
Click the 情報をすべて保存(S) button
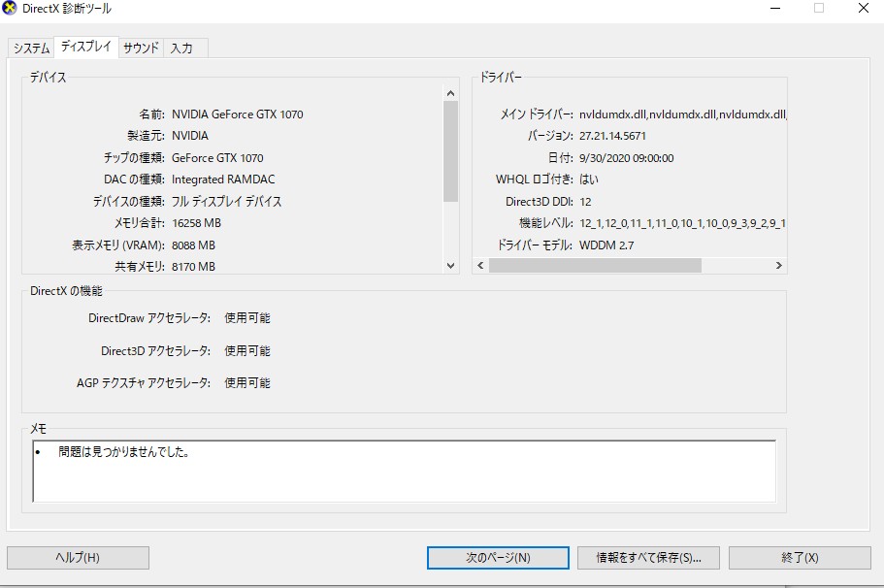(648, 557)
